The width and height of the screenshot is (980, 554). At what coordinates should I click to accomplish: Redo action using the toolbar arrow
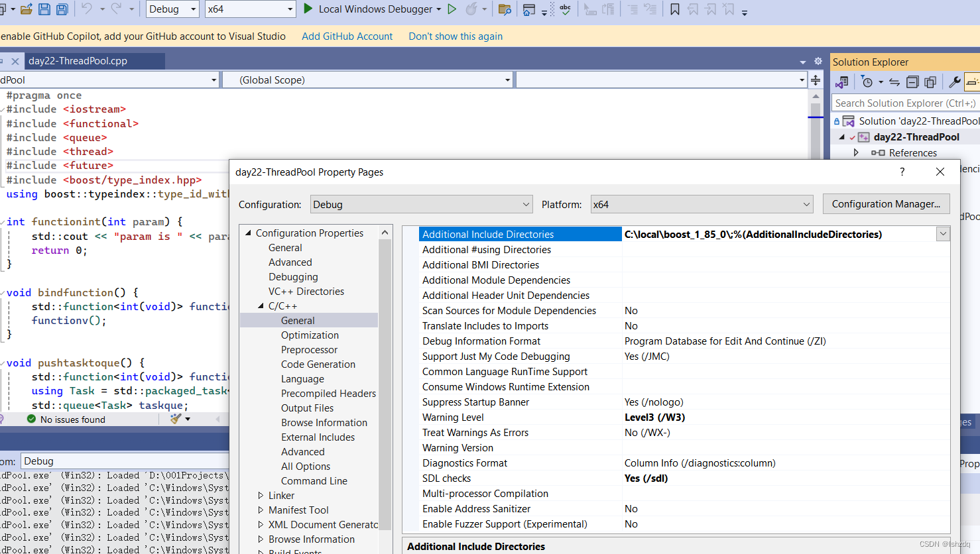[x=117, y=9]
